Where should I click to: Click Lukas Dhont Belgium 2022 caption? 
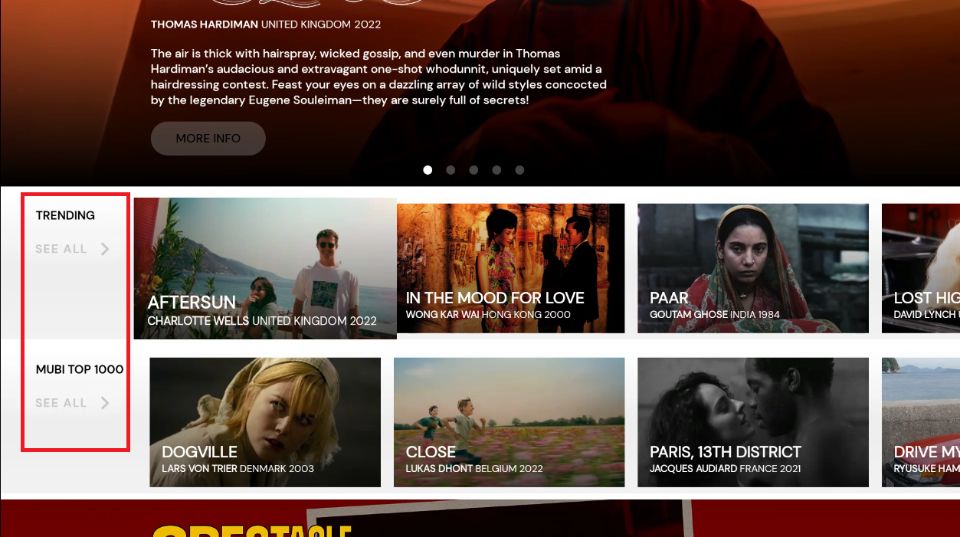tap(474, 468)
